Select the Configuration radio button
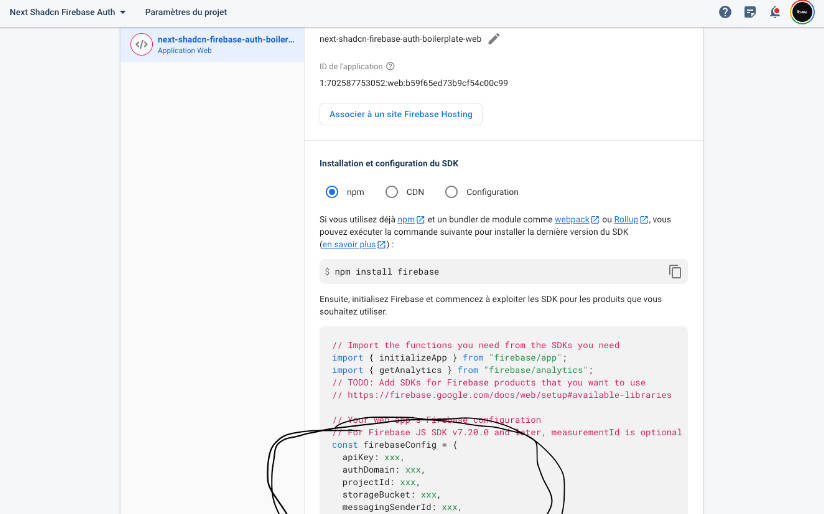824x514 pixels. [452, 192]
